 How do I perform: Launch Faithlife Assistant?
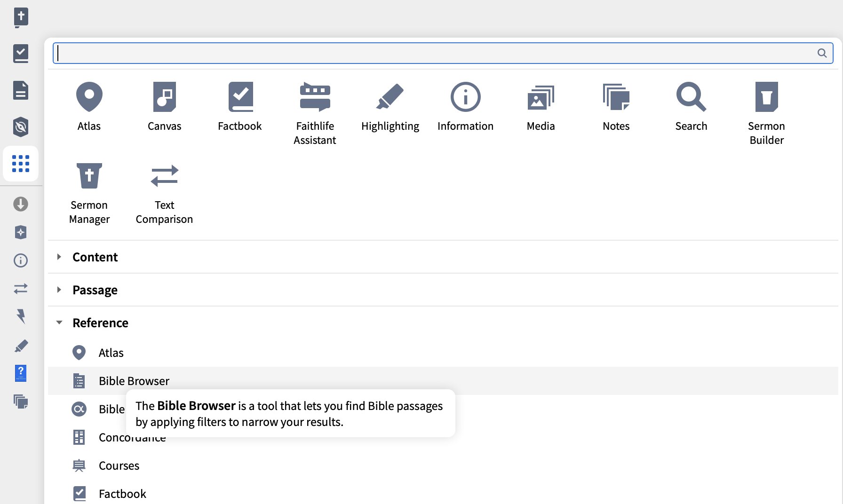[x=315, y=113]
